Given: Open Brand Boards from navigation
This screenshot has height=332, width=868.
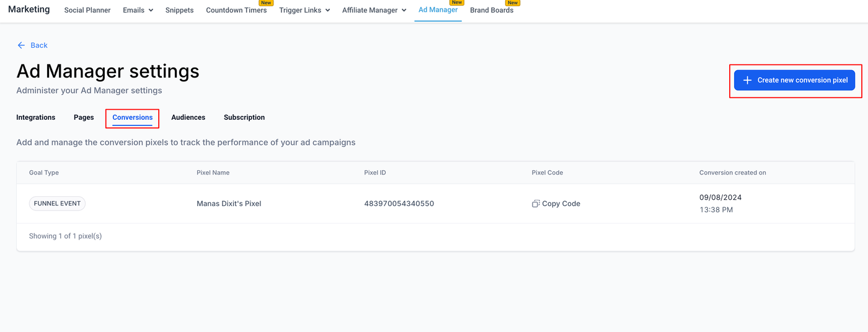Looking at the screenshot, I should coord(492,10).
